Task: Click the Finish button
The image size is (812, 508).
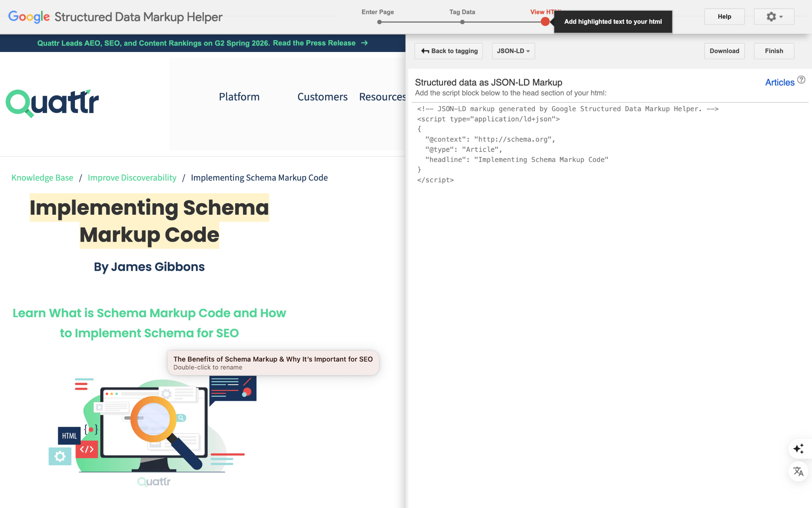Action: pos(774,51)
